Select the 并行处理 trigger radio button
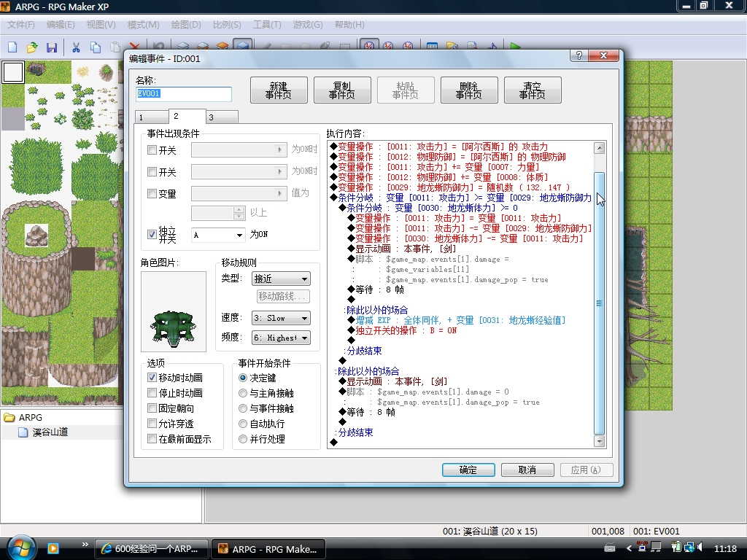747x560 pixels. tap(243, 439)
